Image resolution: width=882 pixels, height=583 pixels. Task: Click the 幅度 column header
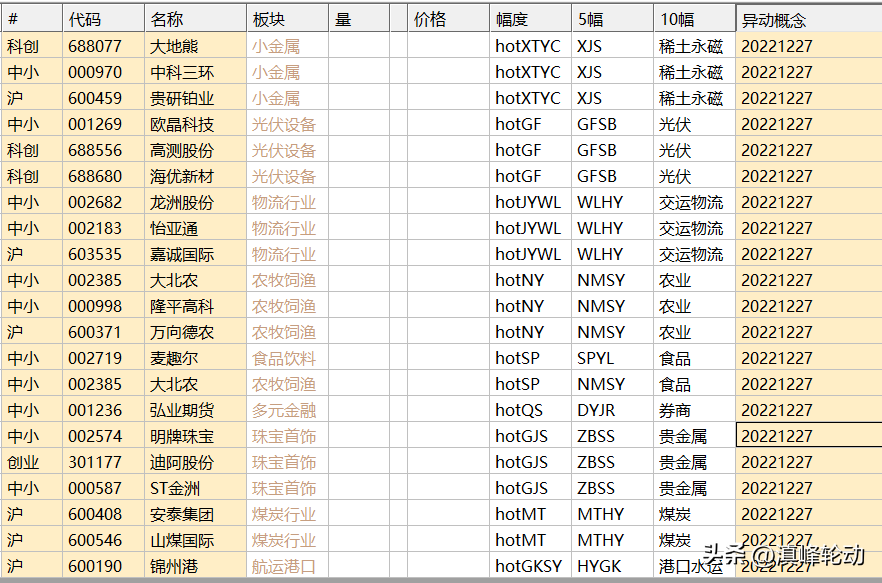(x=530, y=19)
